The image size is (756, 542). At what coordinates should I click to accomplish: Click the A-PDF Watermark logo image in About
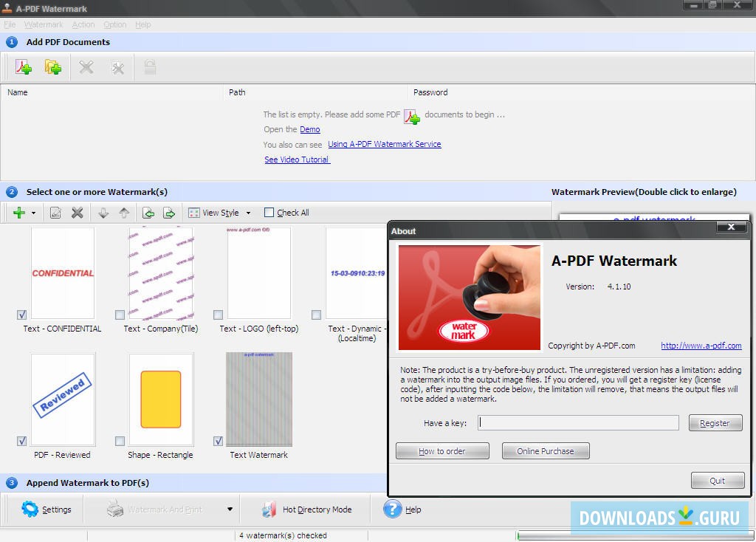pyautogui.click(x=469, y=298)
